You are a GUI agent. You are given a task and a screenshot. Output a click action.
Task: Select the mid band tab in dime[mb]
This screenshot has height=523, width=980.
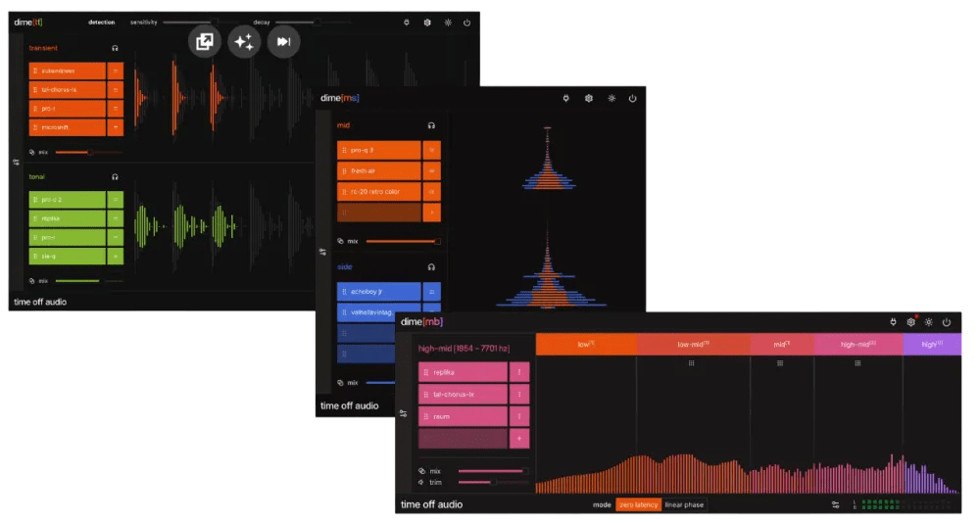(x=782, y=345)
